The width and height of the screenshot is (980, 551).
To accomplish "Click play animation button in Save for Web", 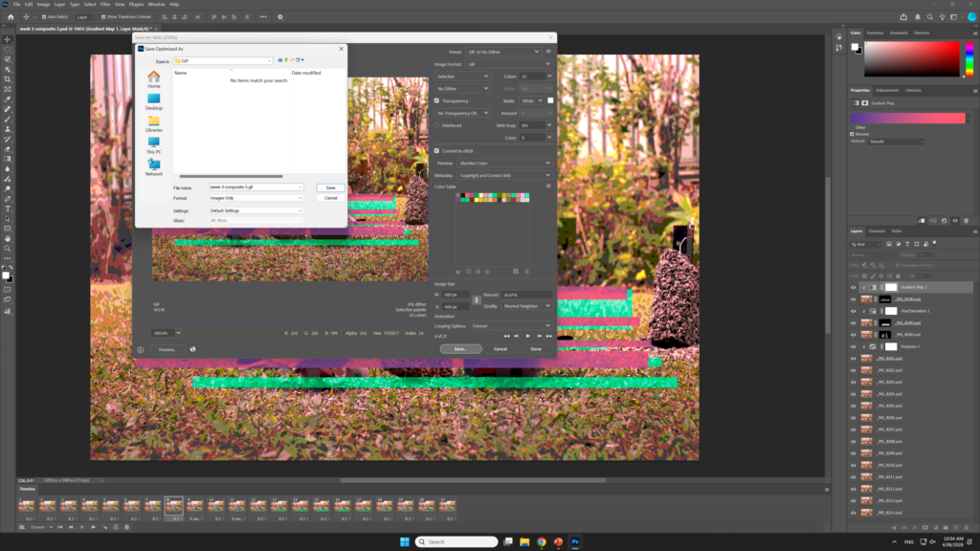I will 527,336.
